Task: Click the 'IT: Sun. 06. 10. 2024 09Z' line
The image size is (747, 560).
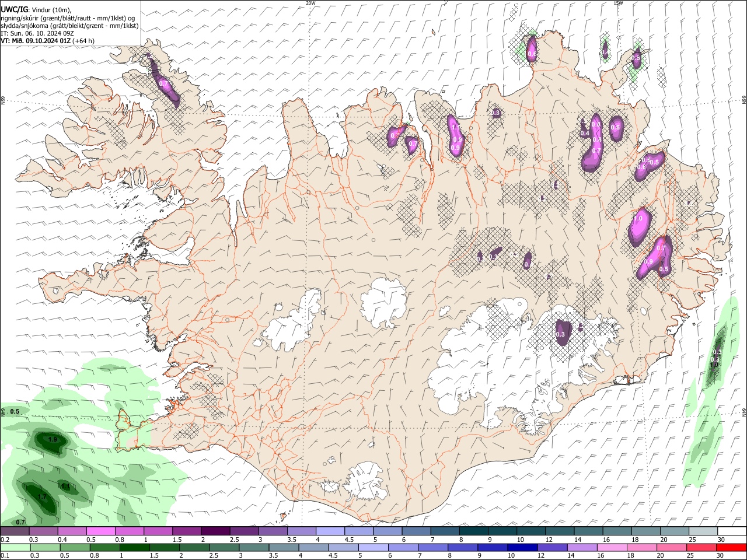Action: 37,33
